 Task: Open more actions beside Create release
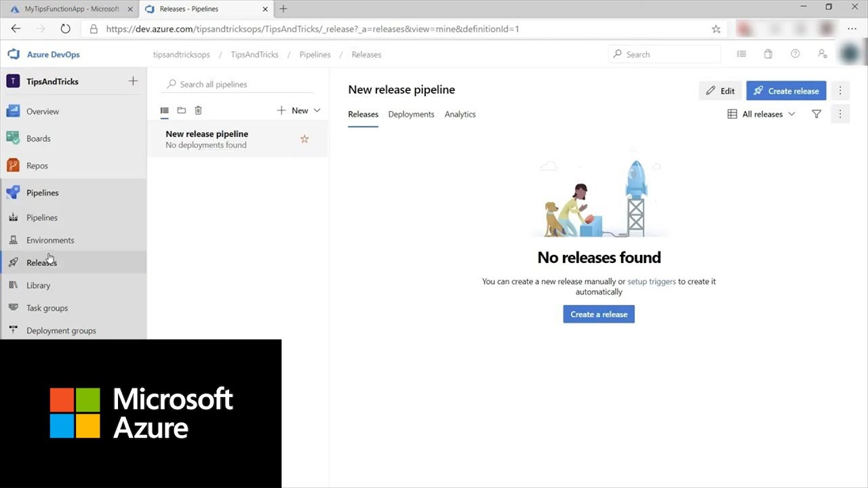click(x=840, y=91)
